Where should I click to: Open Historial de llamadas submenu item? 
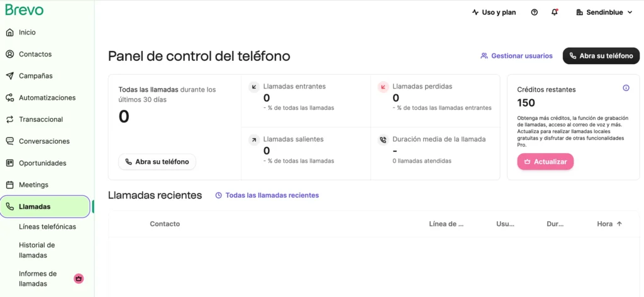click(x=37, y=251)
